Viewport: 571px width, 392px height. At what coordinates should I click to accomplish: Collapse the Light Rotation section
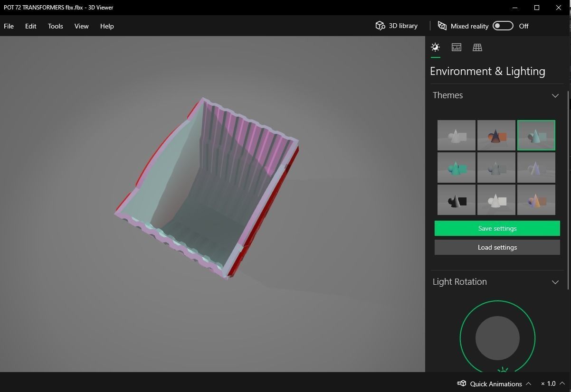555,282
